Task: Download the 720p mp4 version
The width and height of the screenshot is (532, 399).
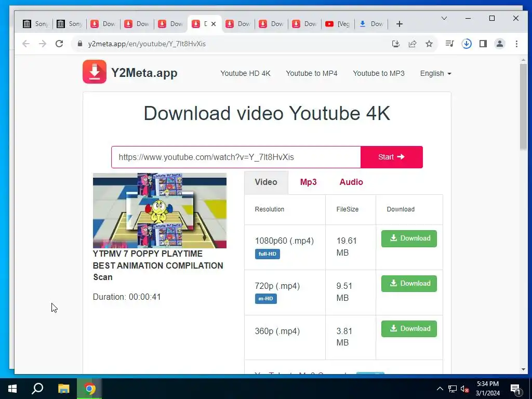Action: [x=409, y=284]
